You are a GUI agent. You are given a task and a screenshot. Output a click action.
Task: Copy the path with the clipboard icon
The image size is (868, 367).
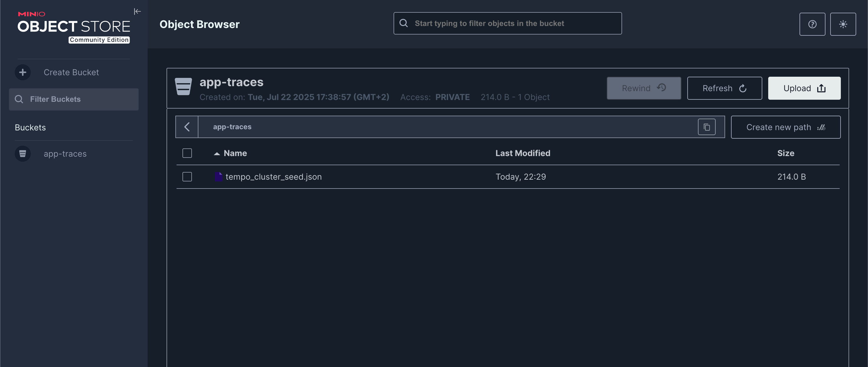707,127
